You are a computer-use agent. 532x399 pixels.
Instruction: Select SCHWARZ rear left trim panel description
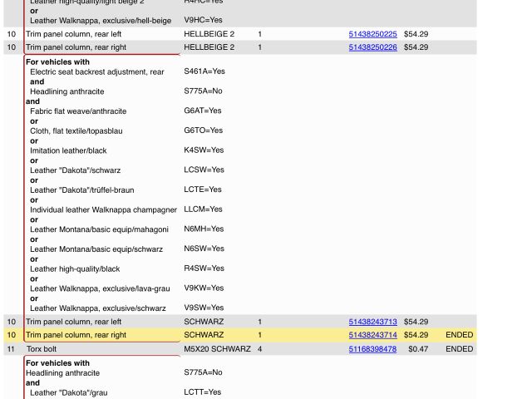tap(73, 322)
